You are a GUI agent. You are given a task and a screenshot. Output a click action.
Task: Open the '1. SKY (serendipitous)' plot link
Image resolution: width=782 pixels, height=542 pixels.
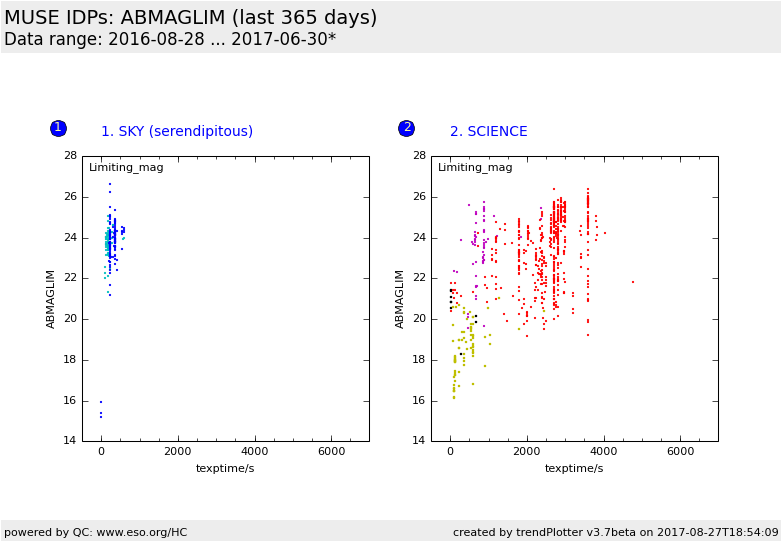click(x=177, y=132)
